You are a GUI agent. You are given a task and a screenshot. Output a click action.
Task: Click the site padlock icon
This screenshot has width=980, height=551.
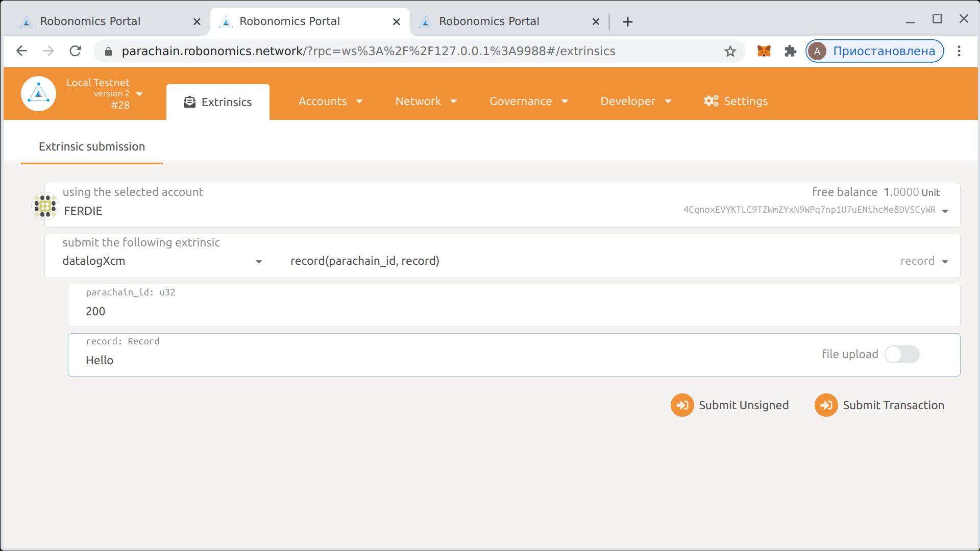click(x=108, y=51)
